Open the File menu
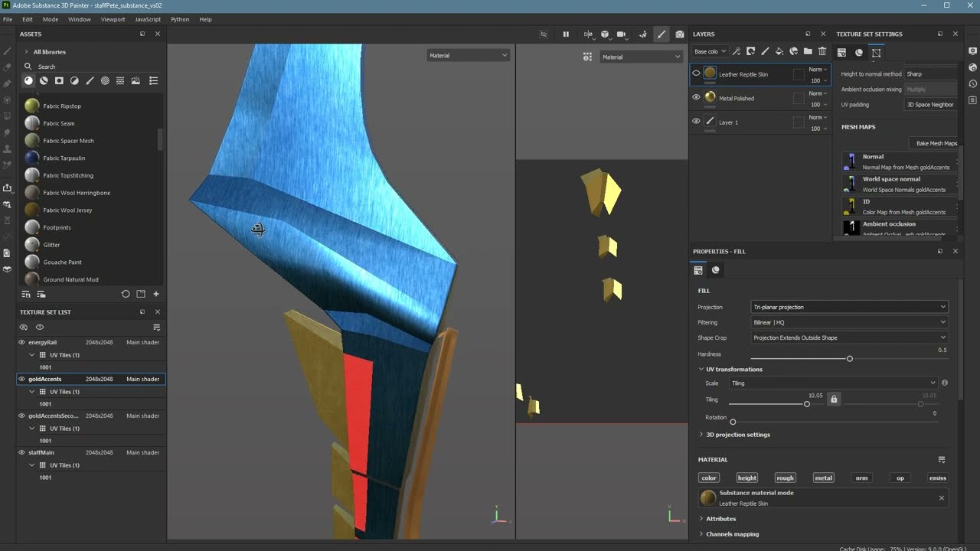 (8, 19)
